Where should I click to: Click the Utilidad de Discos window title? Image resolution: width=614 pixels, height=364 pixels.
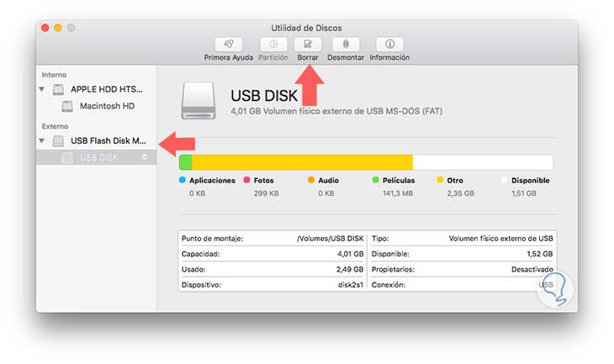tap(307, 29)
